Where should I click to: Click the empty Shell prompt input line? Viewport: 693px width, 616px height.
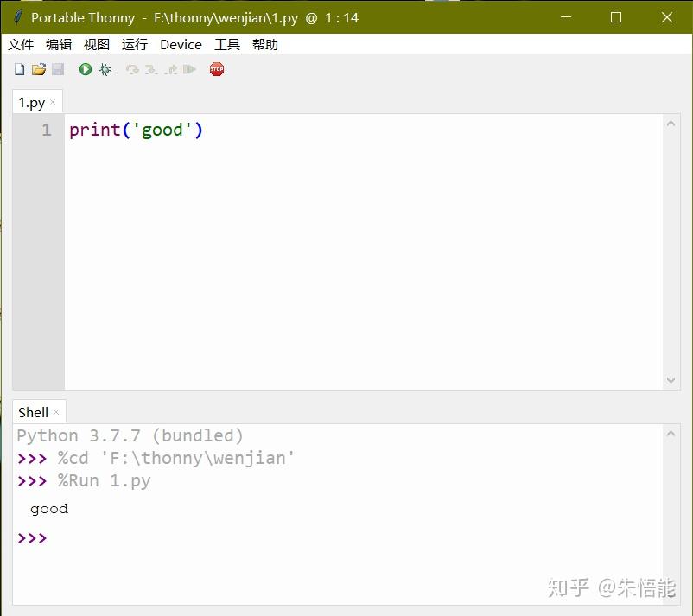click(338, 537)
